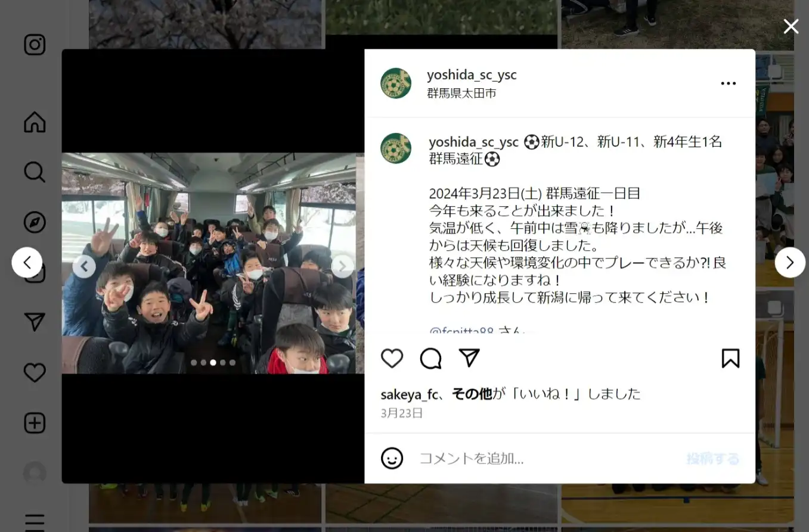Open the Explore compass icon
This screenshot has width=809, height=532.
click(35, 222)
